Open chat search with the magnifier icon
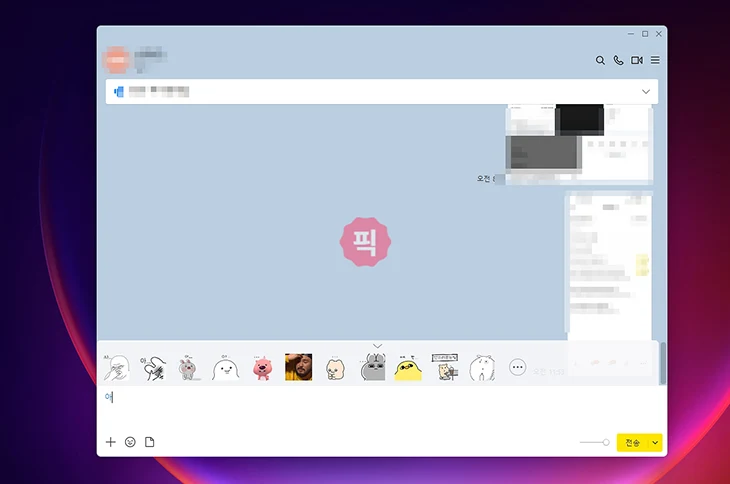The image size is (730, 484). click(600, 60)
